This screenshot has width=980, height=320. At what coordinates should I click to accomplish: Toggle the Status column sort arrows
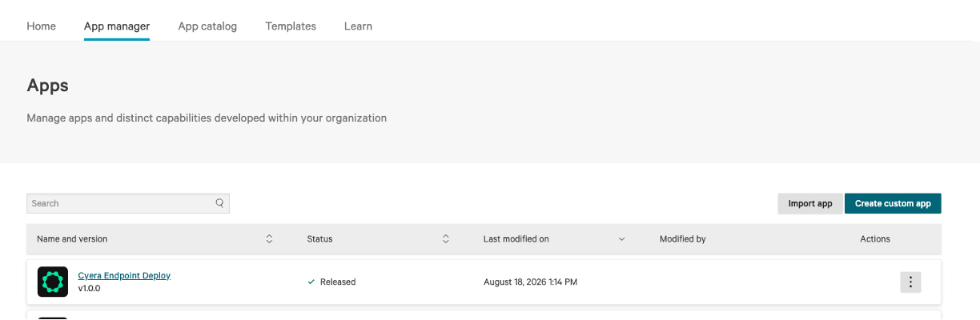pos(446,239)
